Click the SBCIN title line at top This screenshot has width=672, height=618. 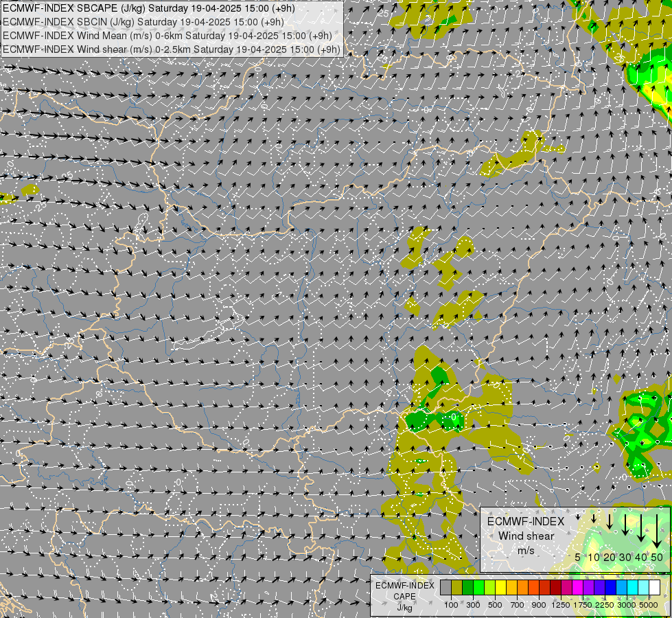click(x=143, y=22)
